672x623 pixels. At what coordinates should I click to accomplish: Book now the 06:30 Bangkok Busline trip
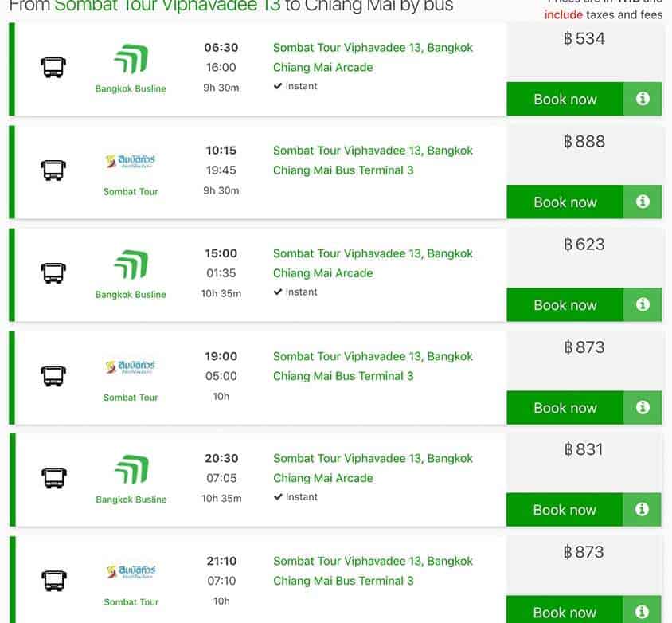pos(565,100)
